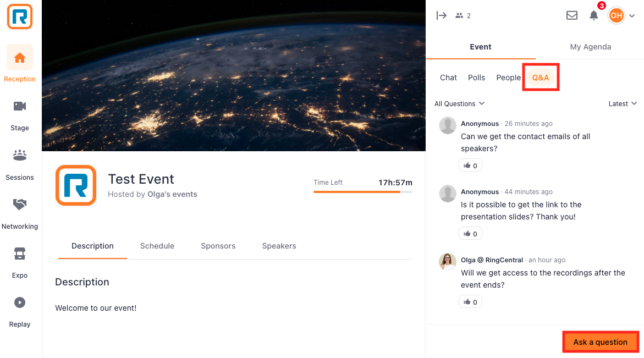The height and width of the screenshot is (358, 644).
Task: Collapse the side panel with arrow icon
Action: click(442, 15)
